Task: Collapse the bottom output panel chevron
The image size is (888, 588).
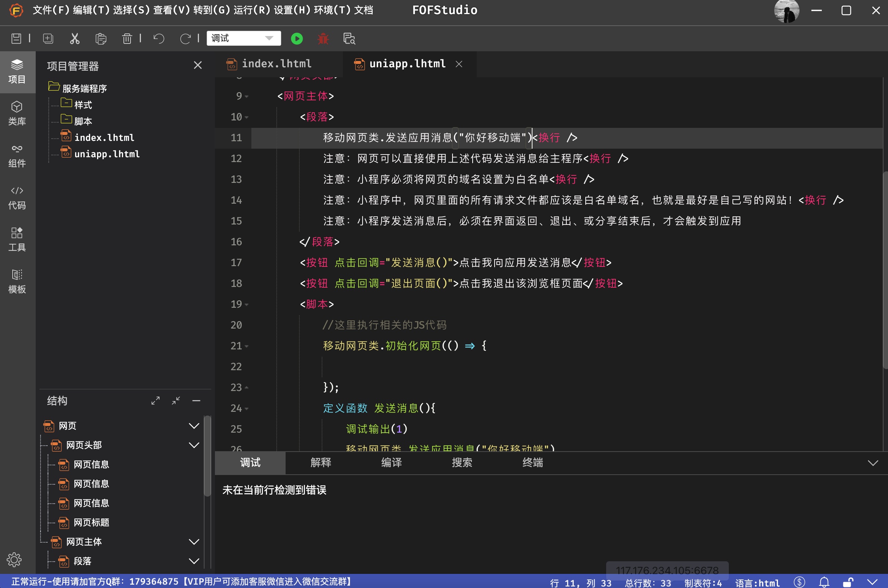Action: tap(873, 463)
